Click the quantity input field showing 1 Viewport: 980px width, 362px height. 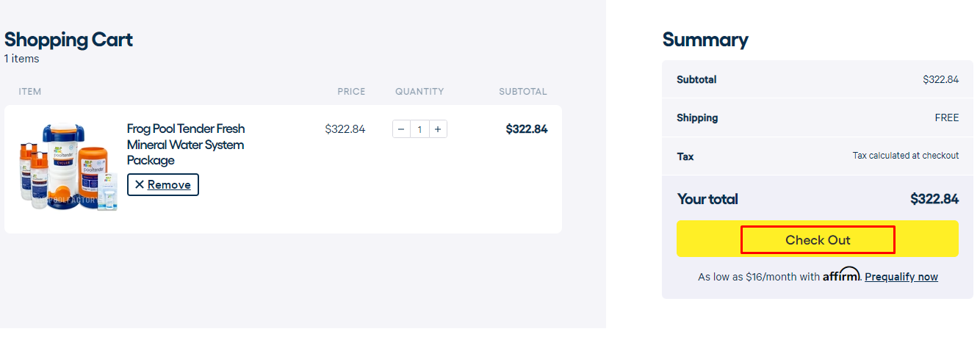click(x=419, y=129)
